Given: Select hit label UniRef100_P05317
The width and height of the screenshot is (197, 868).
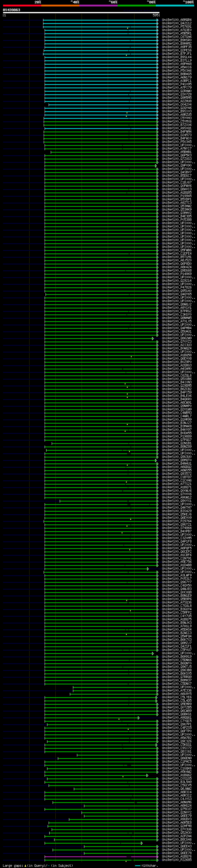Looking at the screenshot, I should click(x=176, y=579).
